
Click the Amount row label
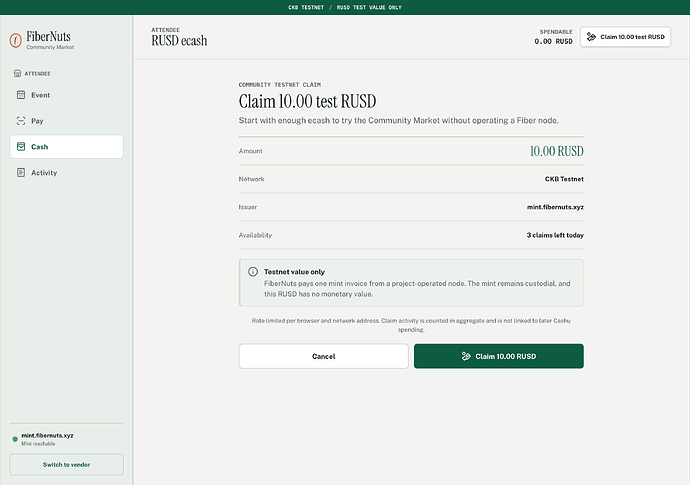pos(250,151)
